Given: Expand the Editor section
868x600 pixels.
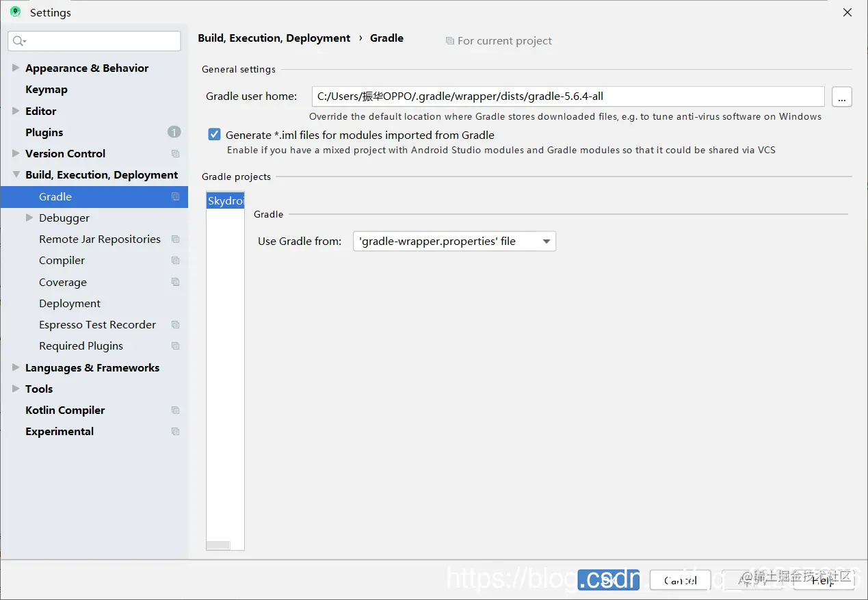Looking at the screenshot, I should click(x=16, y=111).
